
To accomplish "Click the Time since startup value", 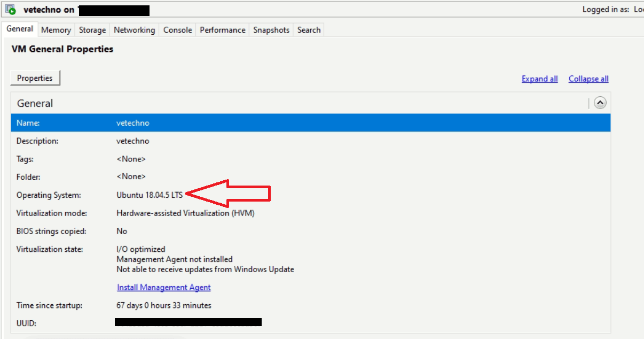I will (x=164, y=305).
